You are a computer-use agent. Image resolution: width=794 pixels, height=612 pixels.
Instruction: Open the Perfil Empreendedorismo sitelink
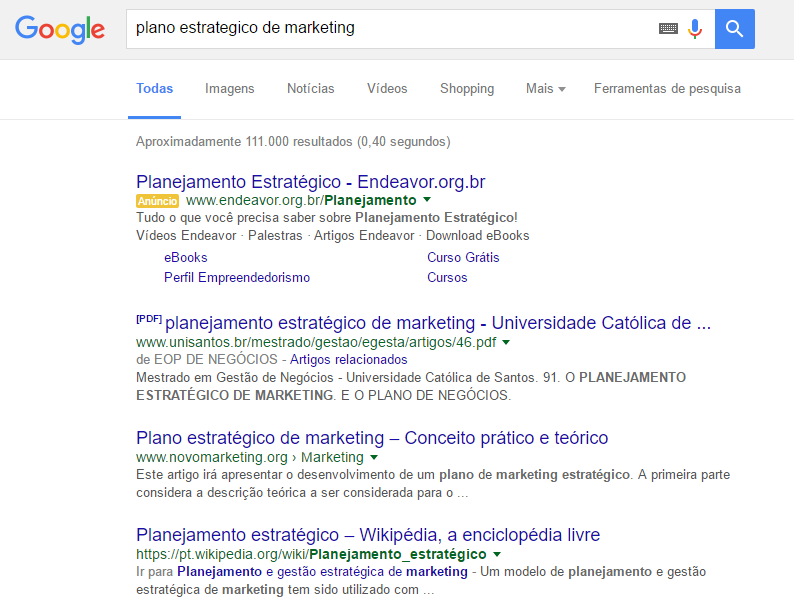pyautogui.click(x=236, y=277)
